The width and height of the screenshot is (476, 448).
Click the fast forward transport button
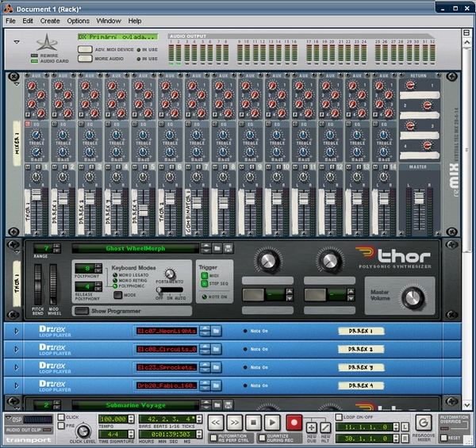pyautogui.click(x=235, y=423)
